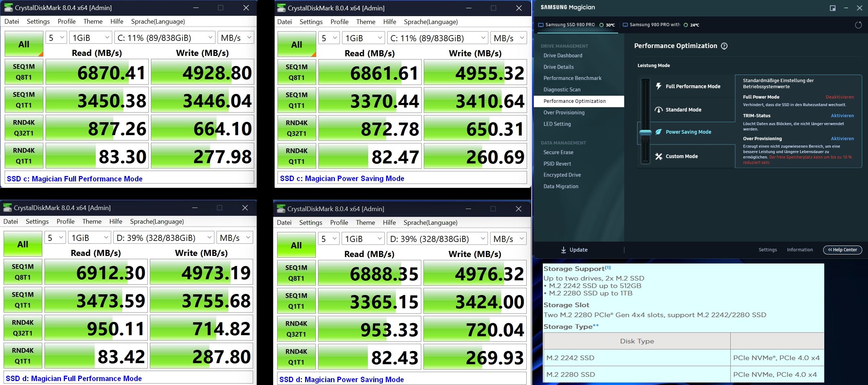Click Information link in Samsung Magician footer
Viewport: 868px width, 385px height.
(x=800, y=250)
